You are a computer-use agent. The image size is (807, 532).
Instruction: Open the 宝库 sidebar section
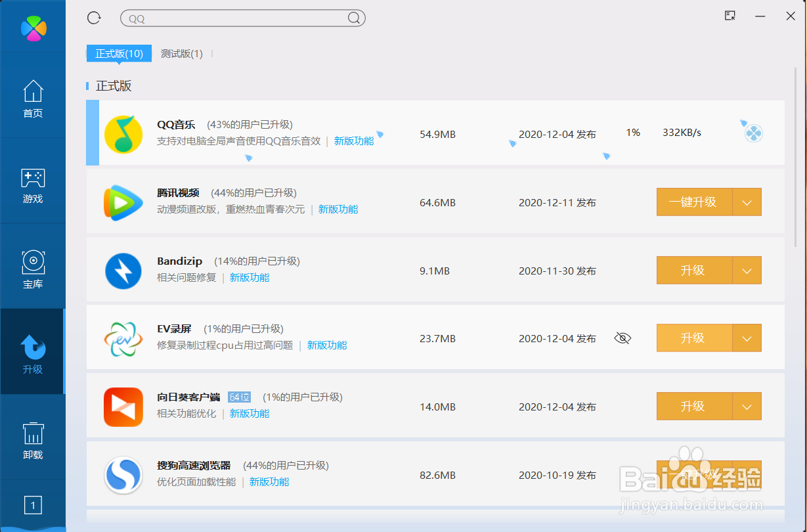coord(33,268)
